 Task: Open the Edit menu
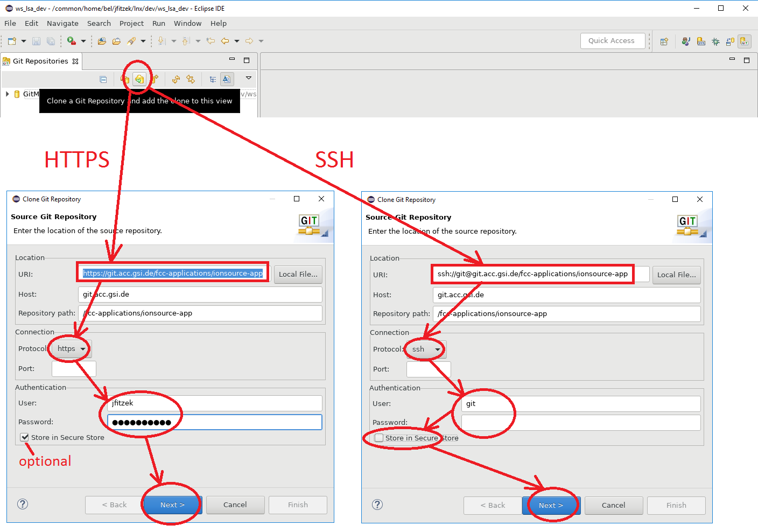[31, 23]
